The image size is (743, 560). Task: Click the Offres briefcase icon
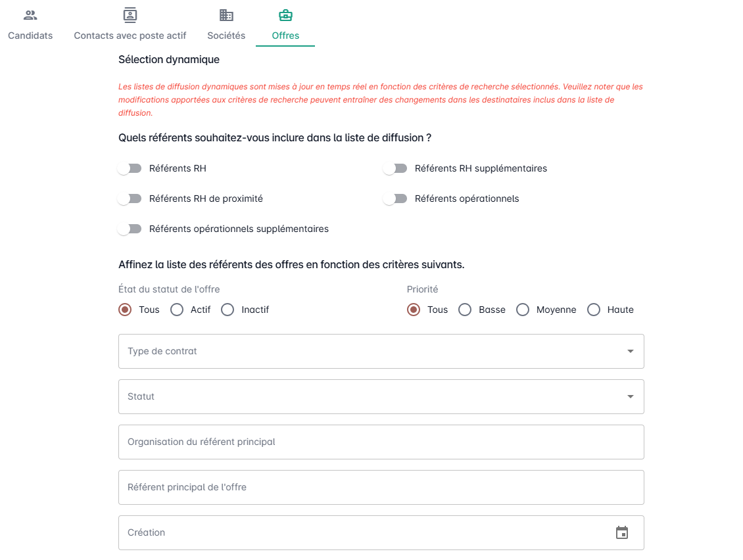285,15
